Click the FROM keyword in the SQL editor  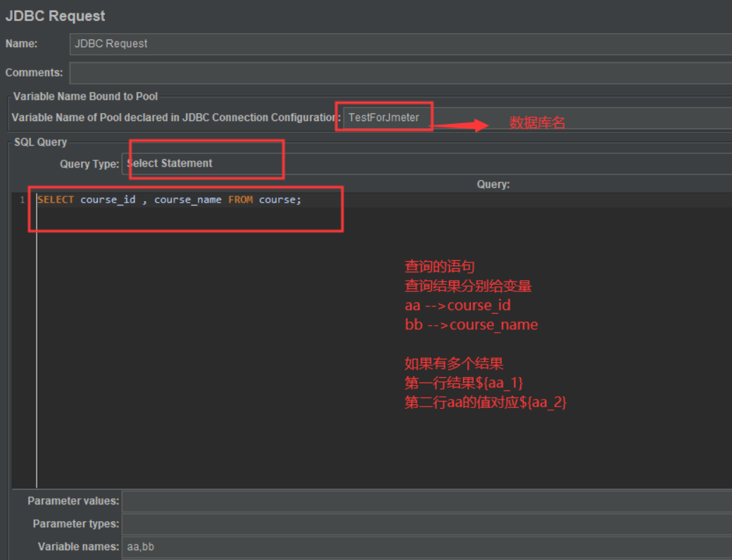[x=240, y=200]
